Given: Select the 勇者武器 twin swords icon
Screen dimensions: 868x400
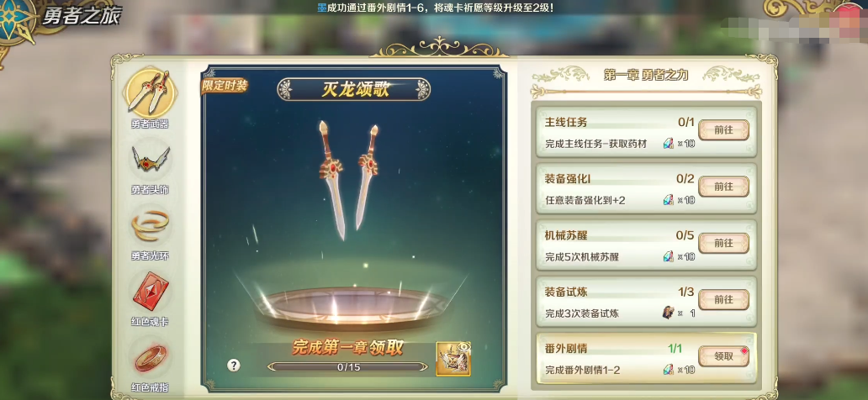Looking at the screenshot, I should click(x=150, y=92).
